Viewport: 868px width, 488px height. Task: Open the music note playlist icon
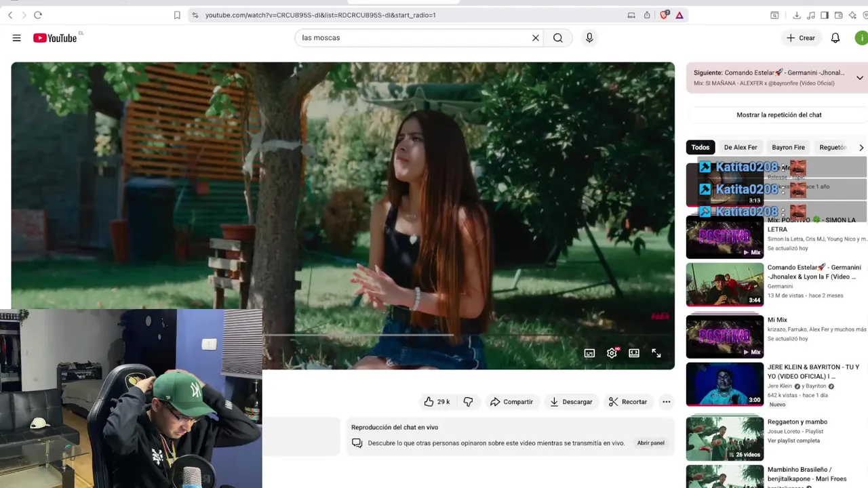click(811, 15)
